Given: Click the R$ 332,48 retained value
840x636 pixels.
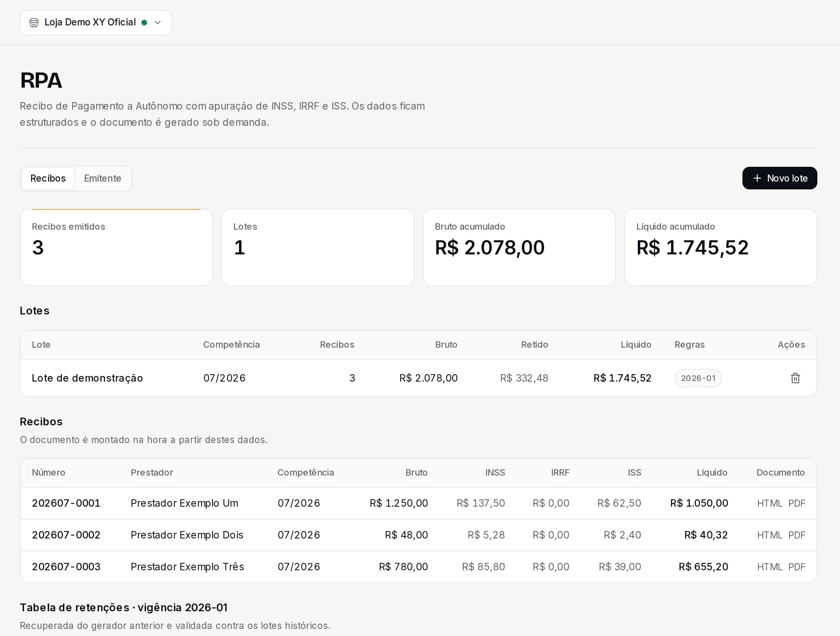Looking at the screenshot, I should (524, 378).
